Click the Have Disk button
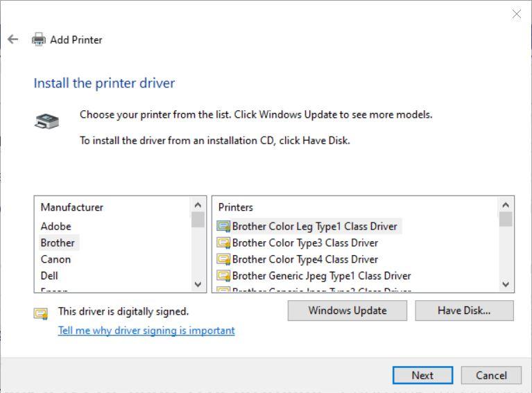Viewport: 532px width, 393px height. [x=464, y=311]
